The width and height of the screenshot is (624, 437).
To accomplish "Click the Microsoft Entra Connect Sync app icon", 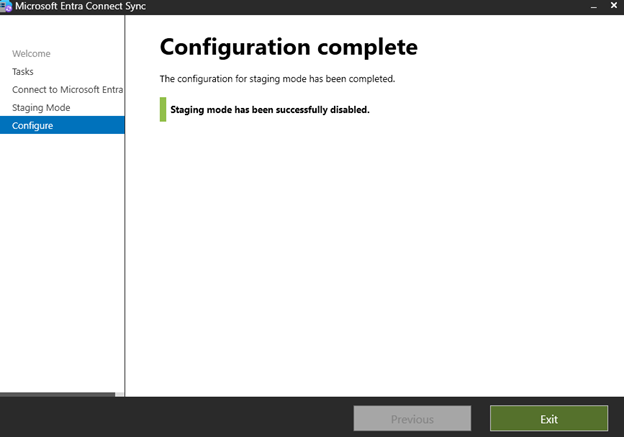I will click(x=6, y=6).
